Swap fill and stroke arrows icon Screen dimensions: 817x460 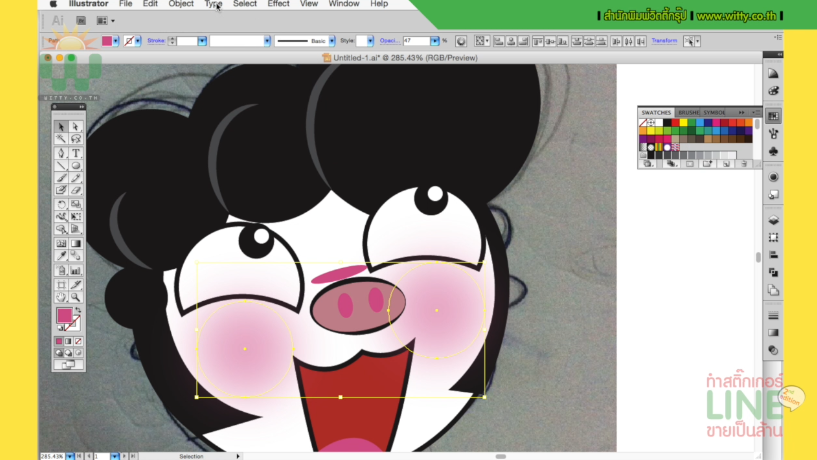(78, 310)
